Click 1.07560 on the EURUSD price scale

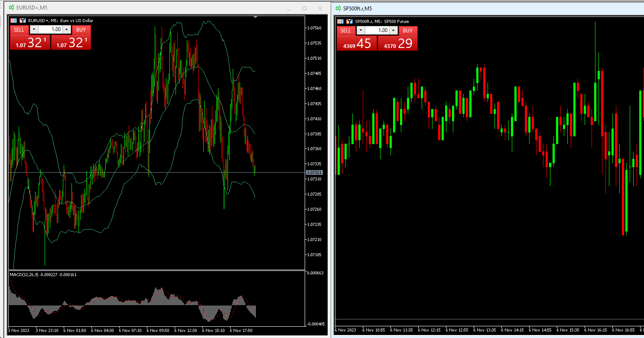[x=314, y=28]
